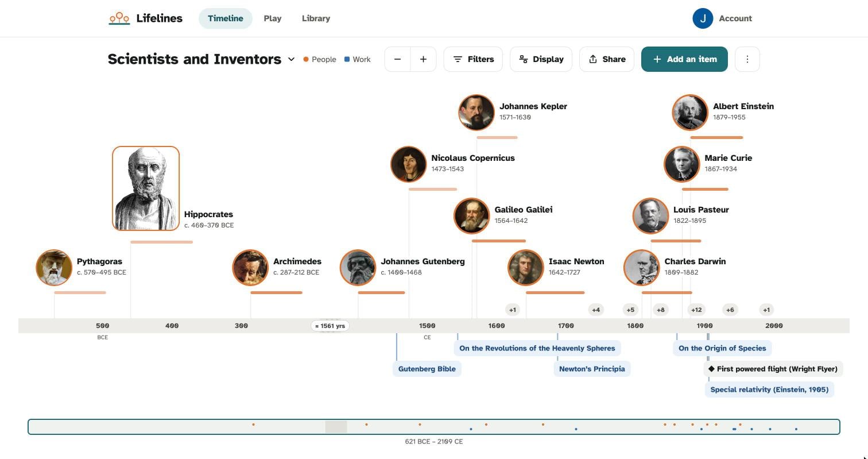Select the Galileo Galilei portrait
Image resolution: width=868 pixels, height=459 pixels.
(472, 215)
